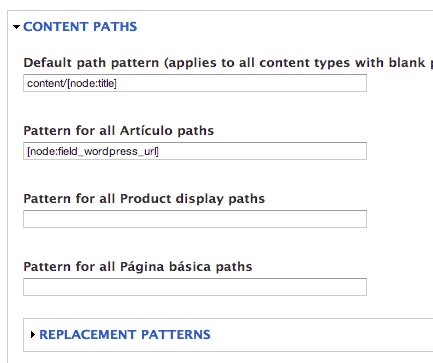Click the downward disclosure triangle beside CONTENT PATHS
Image resolution: width=433 pixels, height=363 pixels.
[x=16, y=27]
